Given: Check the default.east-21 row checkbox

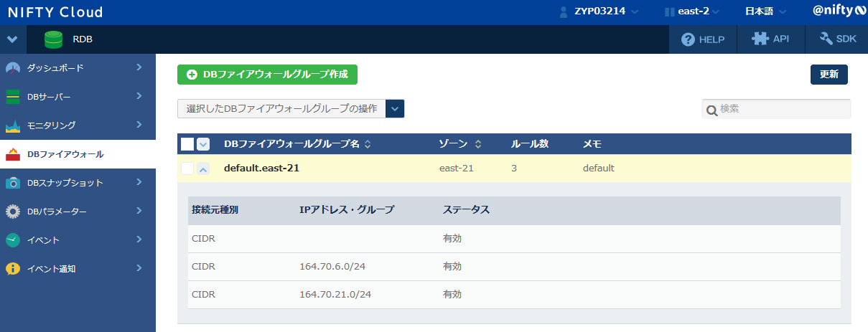Looking at the screenshot, I should [187, 169].
